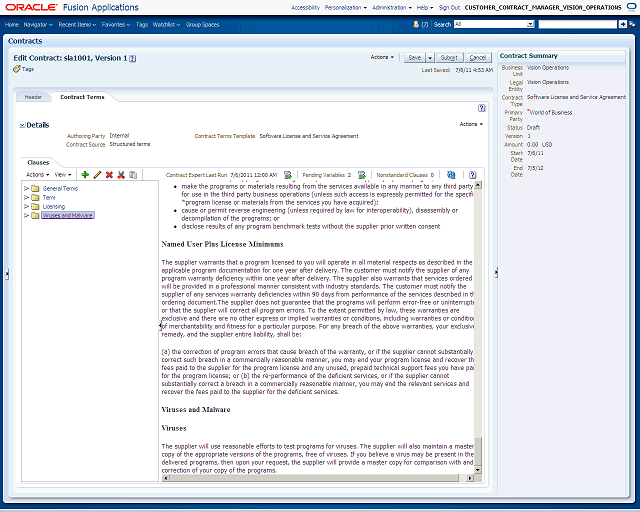This screenshot has height=512, width=640.
Task: Click the clause text vertical scrollbar up arrow
Action: coord(478,185)
